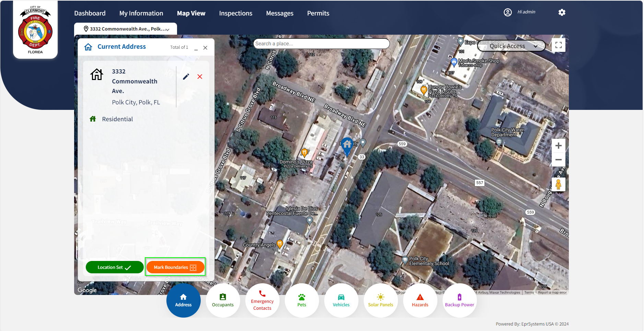The width and height of the screenshot is (644, 331).
Task: Select the Hazards icon
Action: [420, 300]
